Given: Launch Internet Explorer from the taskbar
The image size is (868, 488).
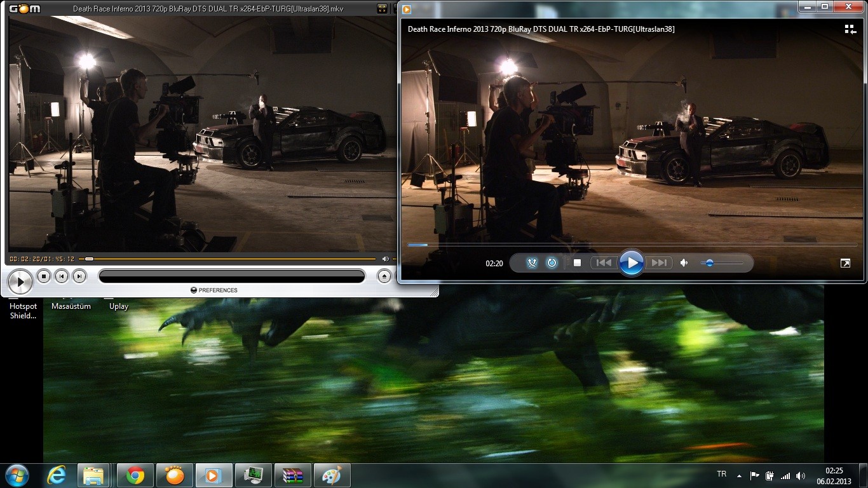Looking at the screenshot, I should tap(57, 475).
